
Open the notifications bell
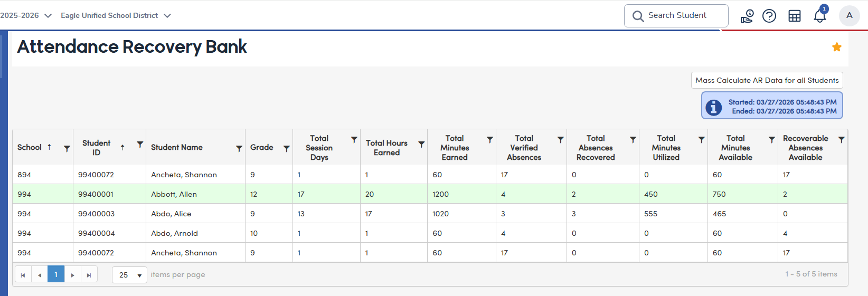(x=820, y=15)
